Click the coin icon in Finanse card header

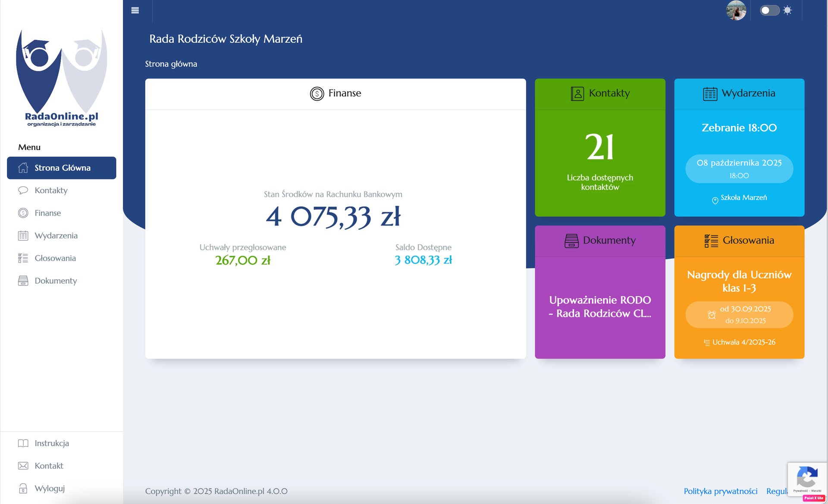[x=317, y=94]
